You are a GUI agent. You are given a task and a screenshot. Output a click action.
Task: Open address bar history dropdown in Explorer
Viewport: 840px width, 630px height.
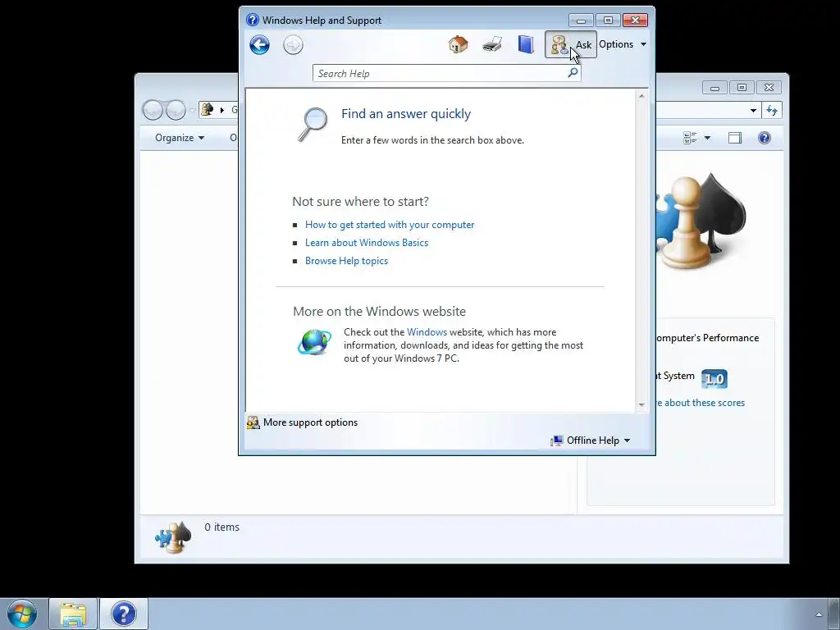(x=753, y=111)
